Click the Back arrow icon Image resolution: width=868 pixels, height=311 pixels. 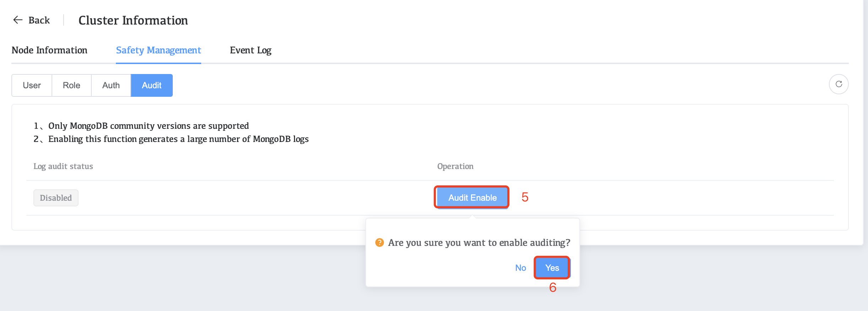18,20
